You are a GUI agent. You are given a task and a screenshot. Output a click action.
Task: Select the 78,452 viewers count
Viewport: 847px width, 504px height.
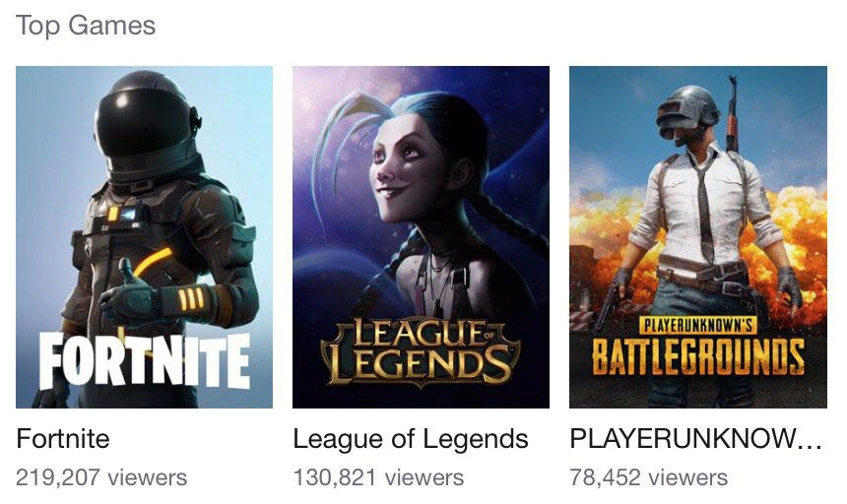(x=649, y=477)
